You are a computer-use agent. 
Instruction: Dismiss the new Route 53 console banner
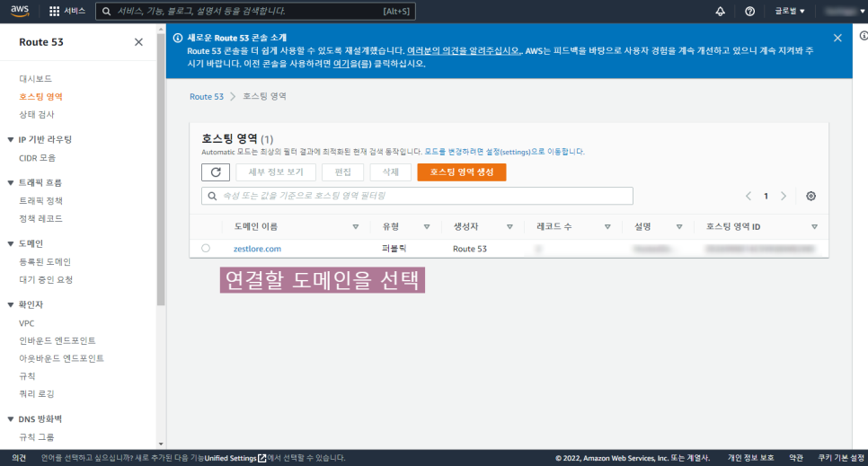(837, 38)
